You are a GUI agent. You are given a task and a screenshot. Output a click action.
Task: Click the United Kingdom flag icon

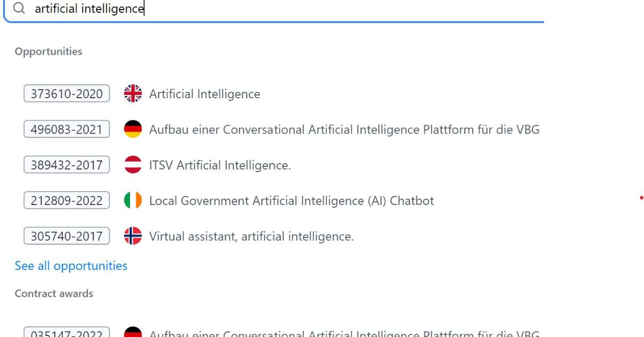(x=133, y=94)
